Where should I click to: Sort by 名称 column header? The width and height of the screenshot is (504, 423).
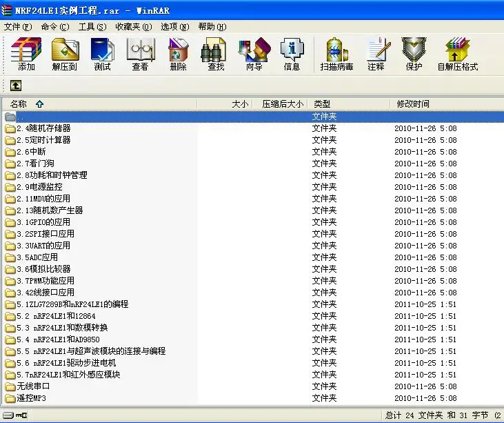(100, 104)
